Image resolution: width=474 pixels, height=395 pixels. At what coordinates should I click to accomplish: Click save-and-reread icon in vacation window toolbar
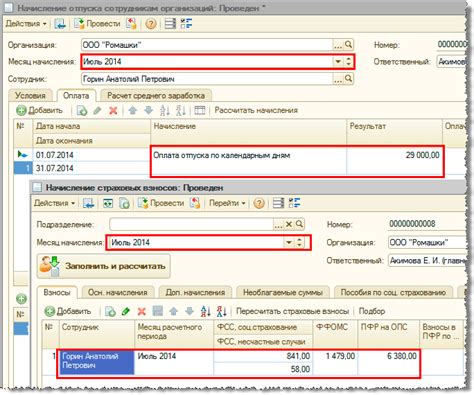(60, 24)
